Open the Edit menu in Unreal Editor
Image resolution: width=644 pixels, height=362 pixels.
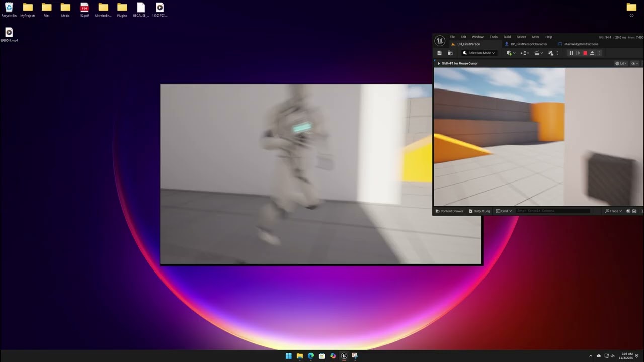pyautogui.click(x=463, y=37)
